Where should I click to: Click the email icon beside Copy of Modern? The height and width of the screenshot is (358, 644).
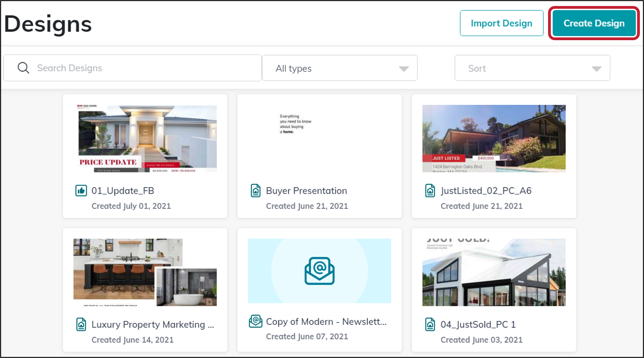pyautogui.click(x=256, y=322)
